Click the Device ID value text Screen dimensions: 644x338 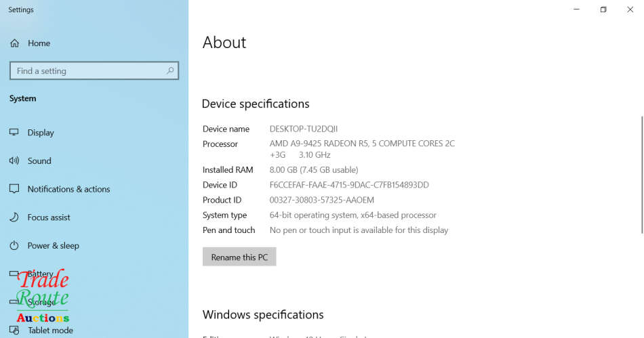(349, 185)
